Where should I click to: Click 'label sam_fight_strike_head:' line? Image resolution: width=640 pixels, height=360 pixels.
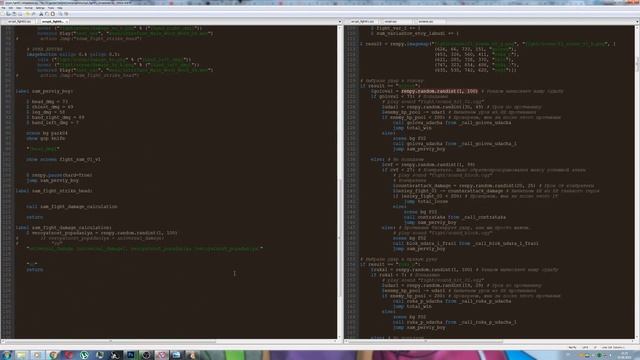[x=54, y=191]
